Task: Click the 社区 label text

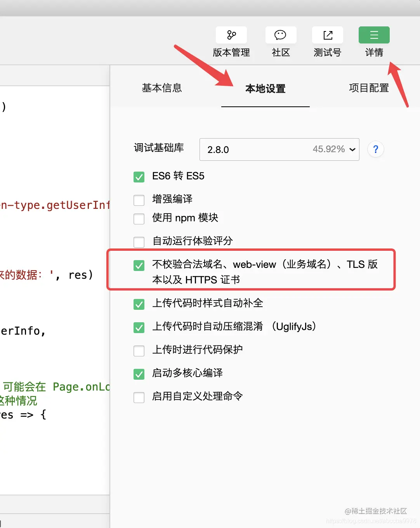Action: coord(281,52)
